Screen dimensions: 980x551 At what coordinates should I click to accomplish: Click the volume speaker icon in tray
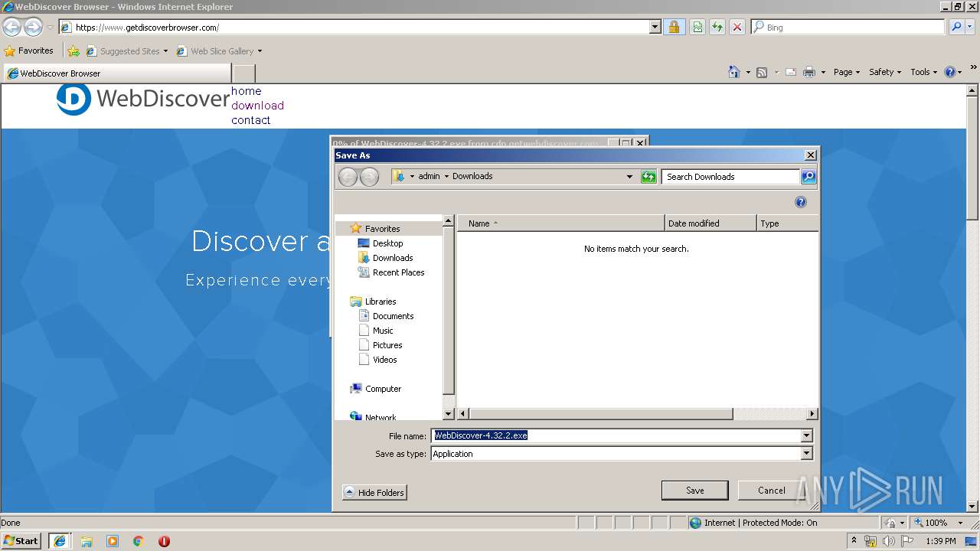pyautogui.click(x=888, y=541)
